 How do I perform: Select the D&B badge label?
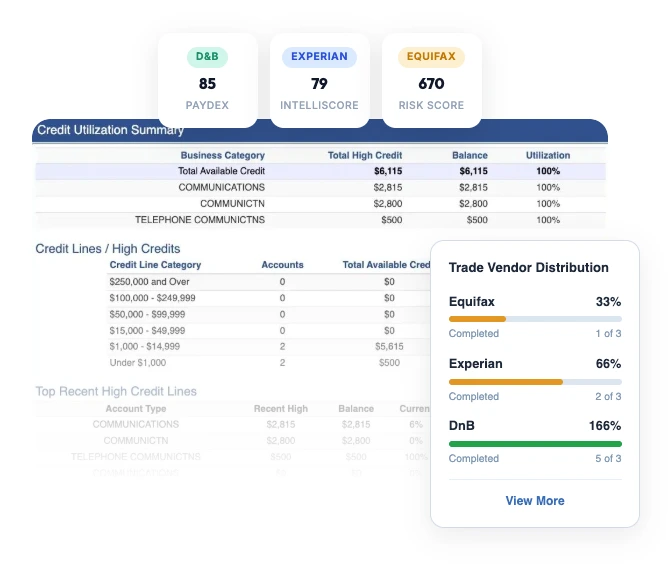[x=207, y=57]
